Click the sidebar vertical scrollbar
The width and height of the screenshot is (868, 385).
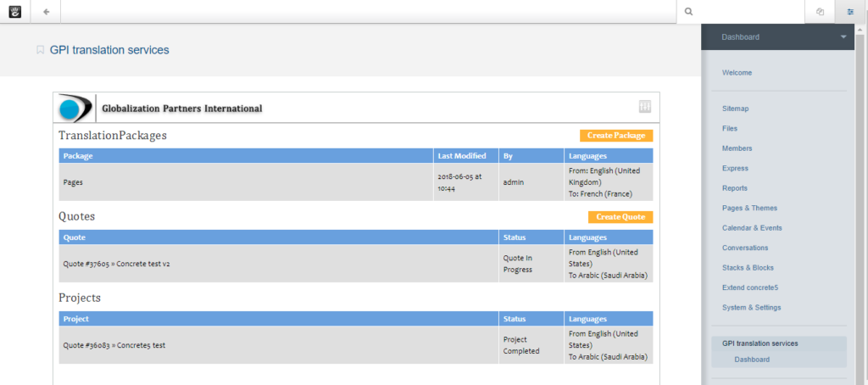862,204
